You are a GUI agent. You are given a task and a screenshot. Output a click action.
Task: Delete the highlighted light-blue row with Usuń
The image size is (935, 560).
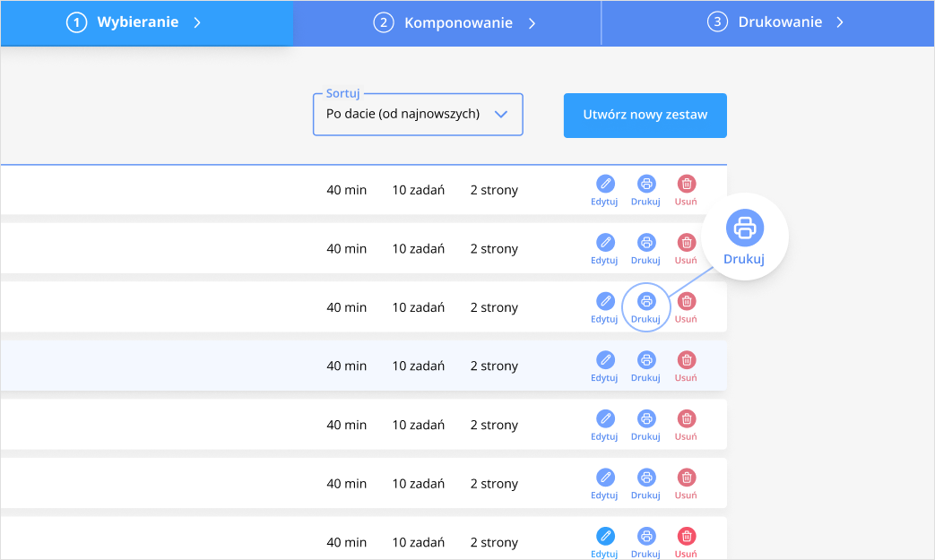point(687,360)
